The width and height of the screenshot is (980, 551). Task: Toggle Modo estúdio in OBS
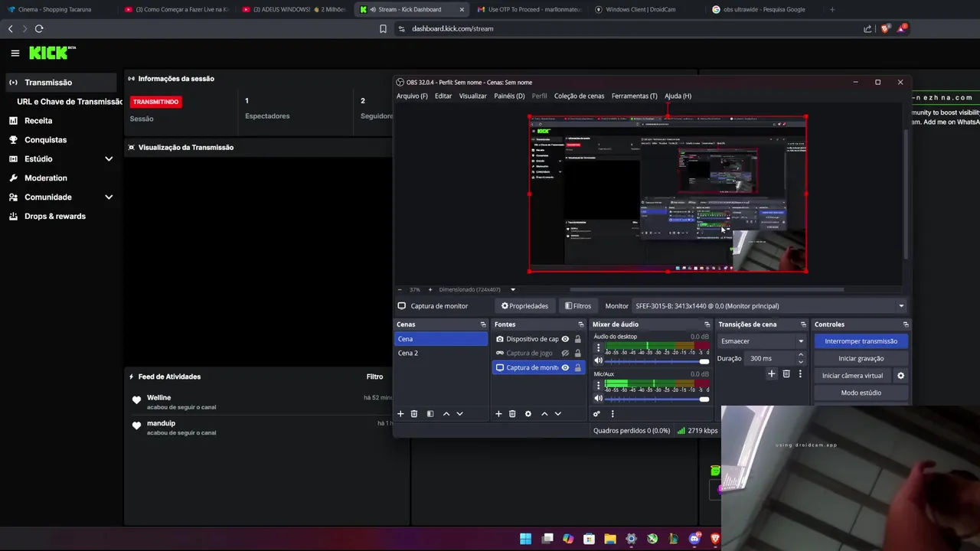tap(861, 393)
